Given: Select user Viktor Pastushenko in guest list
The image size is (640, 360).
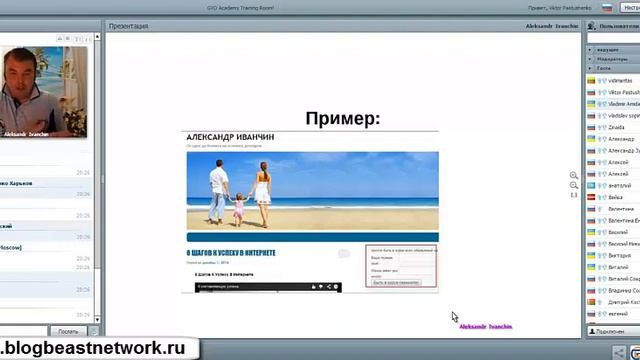Looking at the screenshot, I should point(624,93).
